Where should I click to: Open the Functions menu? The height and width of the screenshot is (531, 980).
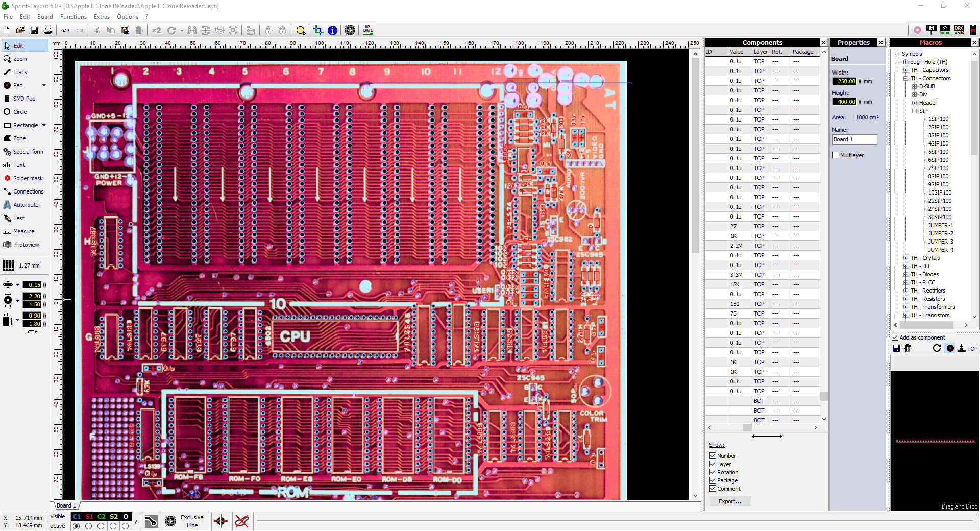pos(73,17)
